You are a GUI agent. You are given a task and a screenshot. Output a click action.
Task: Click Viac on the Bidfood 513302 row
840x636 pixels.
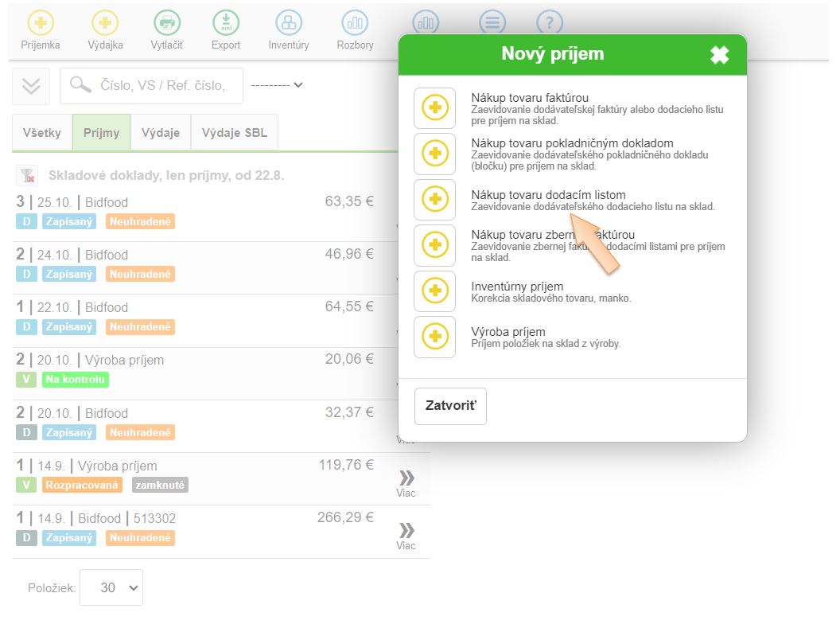point(406,535)
